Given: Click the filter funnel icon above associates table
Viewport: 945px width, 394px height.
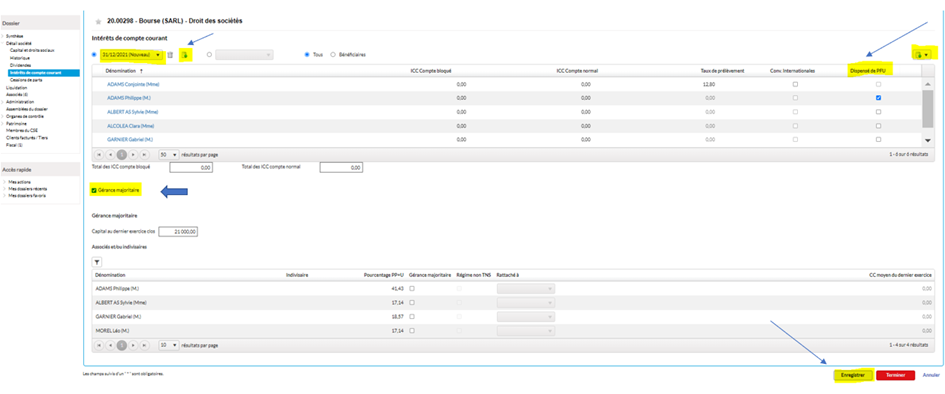Looking at the screenshot, I should 97,262.
